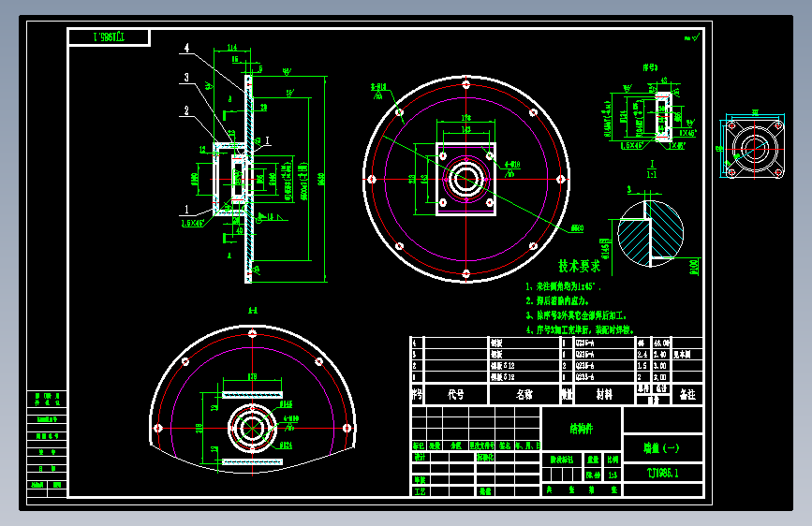Click the cyan flange view outside the drawing frame

[x=755, y=149]
